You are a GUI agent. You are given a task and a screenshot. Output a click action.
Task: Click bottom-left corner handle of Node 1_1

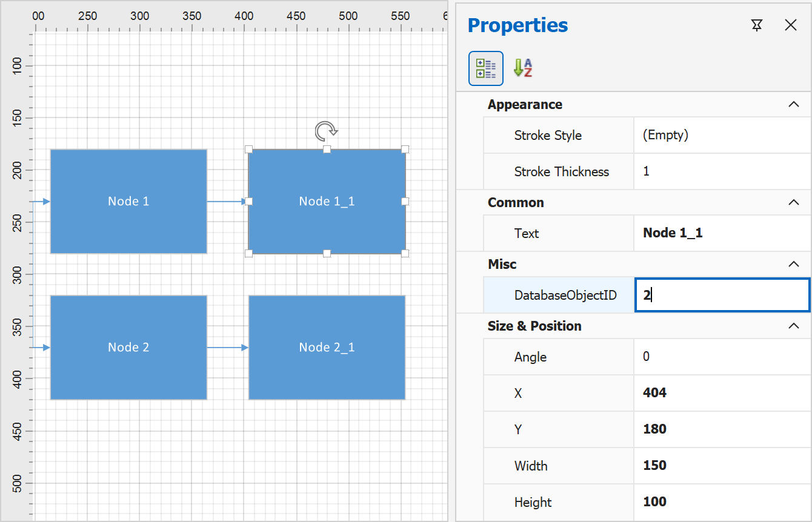(248, 253)
